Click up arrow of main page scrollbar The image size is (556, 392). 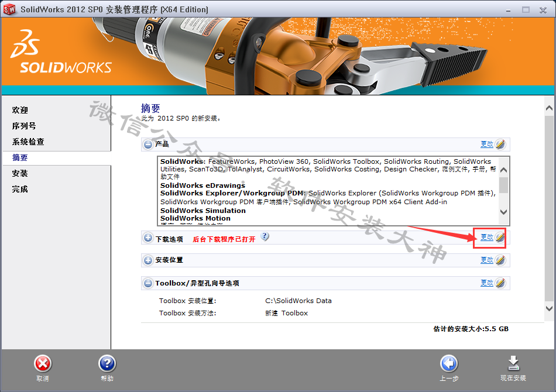549,108
